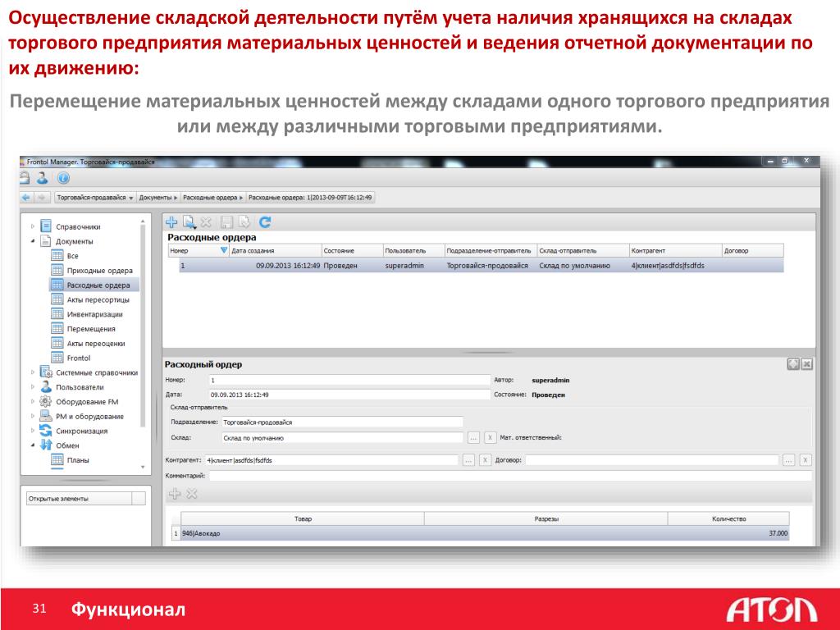Sort by Дата создания column header
Viewport: 840px width, 630px height.
tap(276, 251)
